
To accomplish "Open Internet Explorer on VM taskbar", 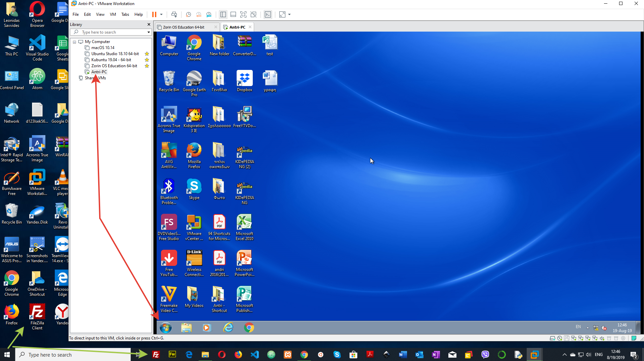I will 228,327.
